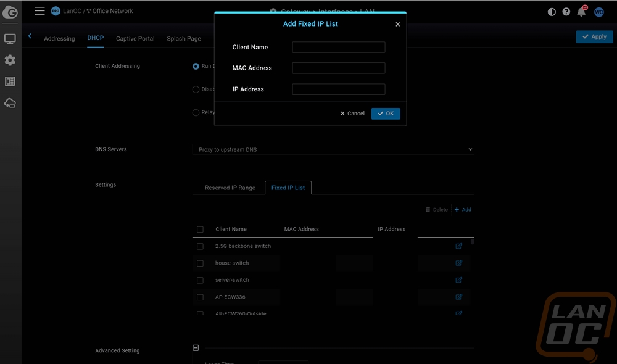Open the gear settings sidebar icon
This screenshot has height=364, width=617.
click(x=10, y=60)
